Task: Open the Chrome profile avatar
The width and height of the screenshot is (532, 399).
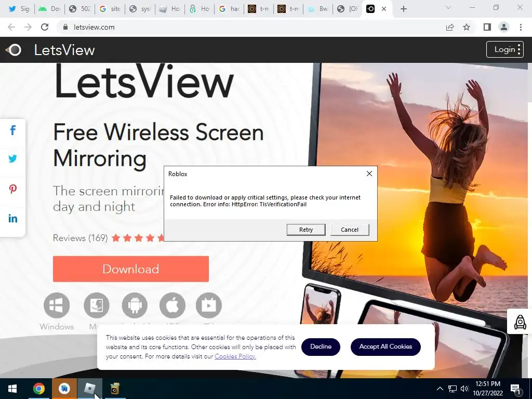Action: click(504, 27)
